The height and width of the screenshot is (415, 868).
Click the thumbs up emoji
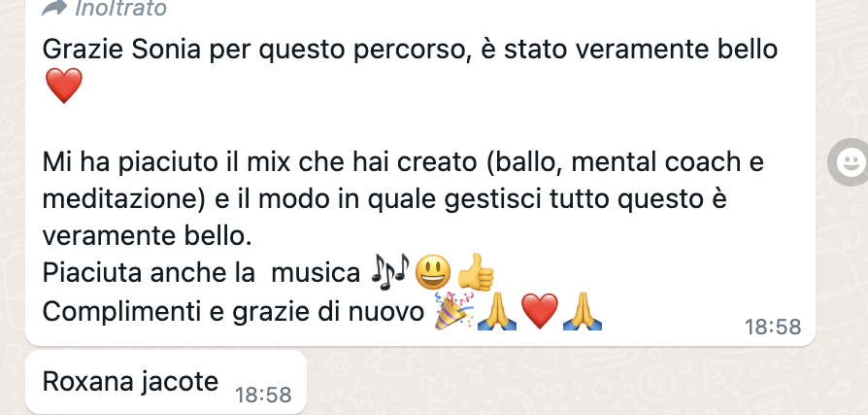(x=475, y=272)
